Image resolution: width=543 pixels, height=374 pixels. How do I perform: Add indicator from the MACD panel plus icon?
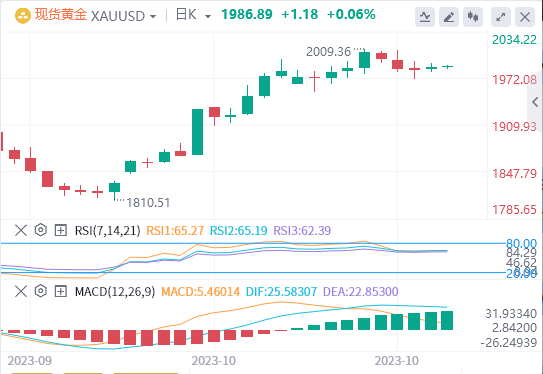point(61,291)
